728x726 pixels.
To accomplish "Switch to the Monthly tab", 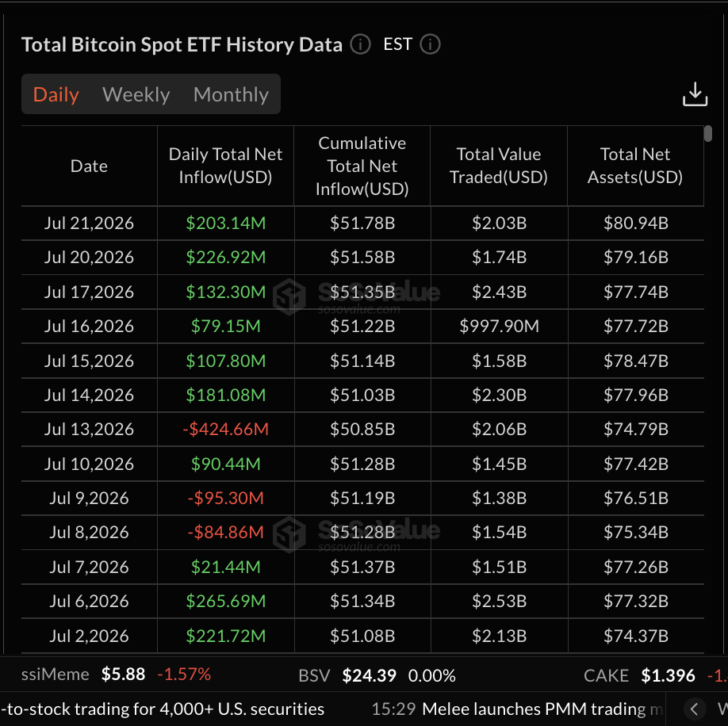I will point(231,94).
